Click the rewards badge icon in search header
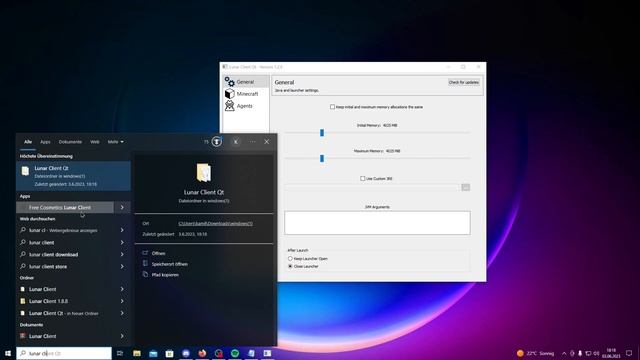This screenshot has height=360, width=640. [217, 142]
